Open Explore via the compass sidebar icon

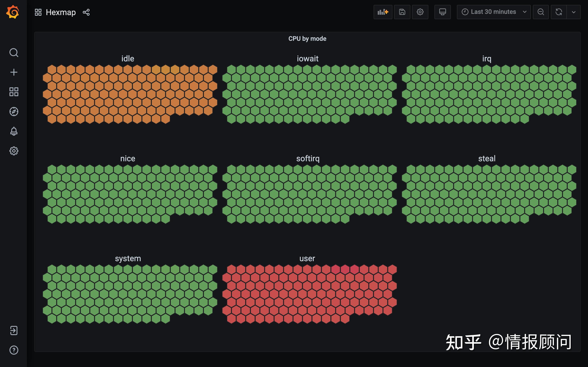[14, 111]
